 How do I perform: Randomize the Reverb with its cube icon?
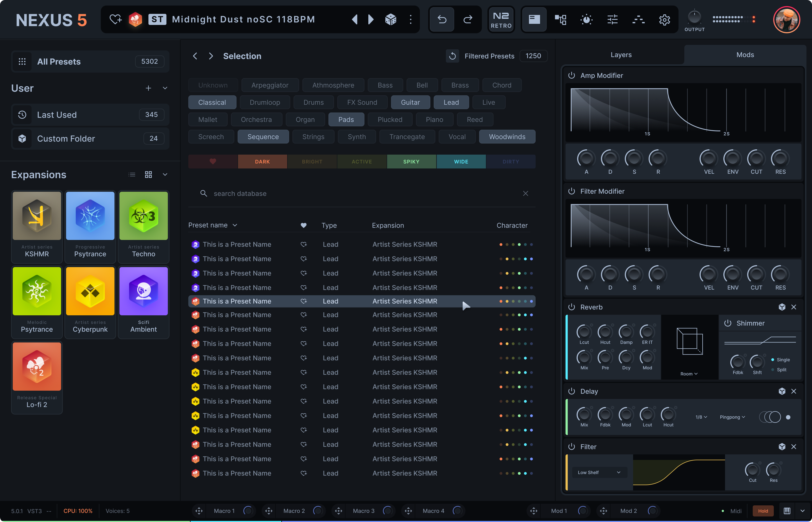point(782,307)
